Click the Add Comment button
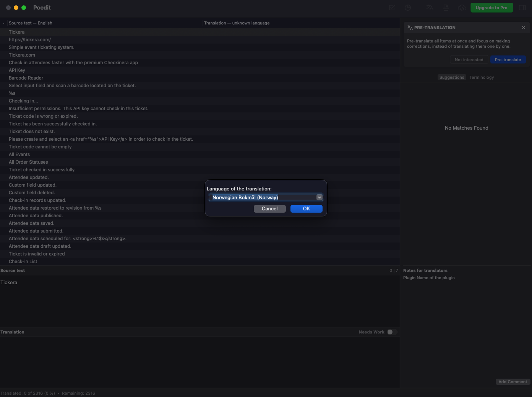Image resolution: width=532 pixels, height=397 pixels. [513, 382]
